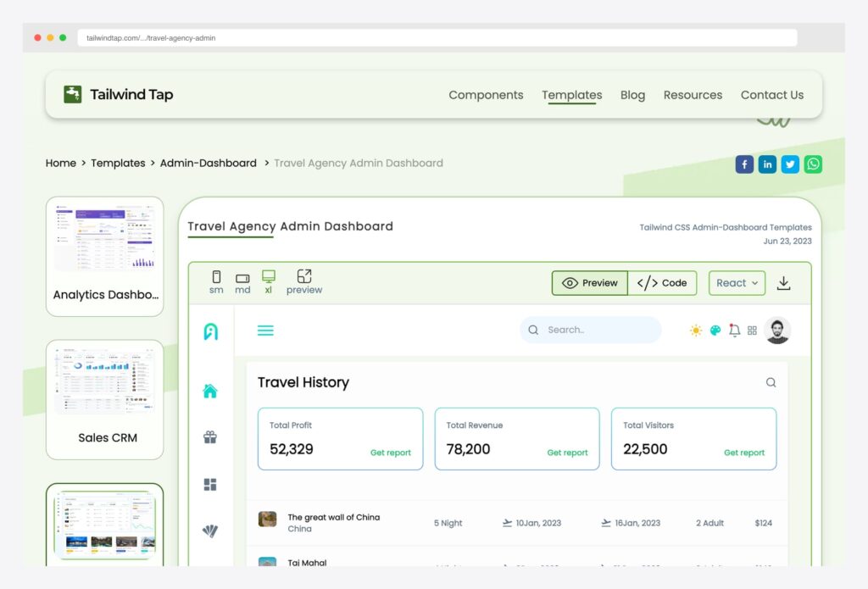
Task: Click the 10Jan, 2023 departure date
Action: [x=538, y=523]
